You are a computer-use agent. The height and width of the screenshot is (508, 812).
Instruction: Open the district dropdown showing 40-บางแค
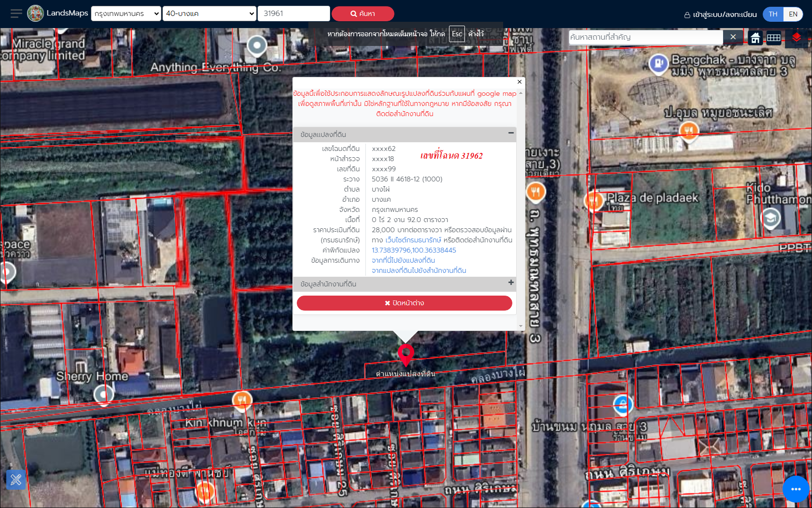[209, 14]
